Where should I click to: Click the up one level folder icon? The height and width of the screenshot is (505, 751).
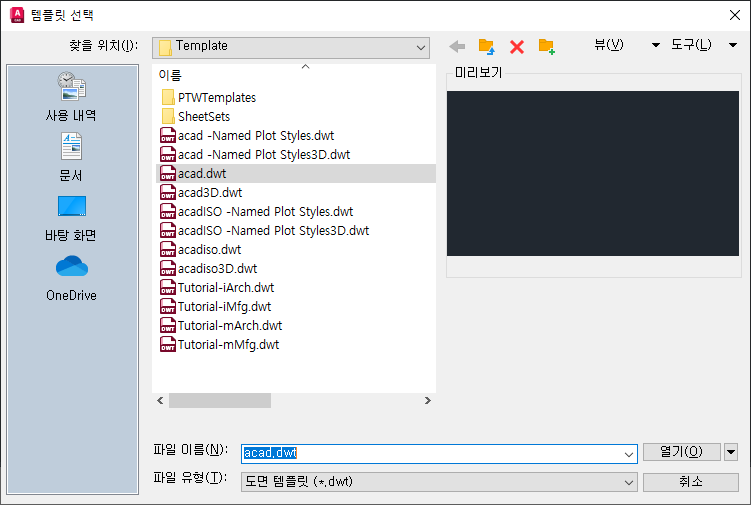coord(487,46)
